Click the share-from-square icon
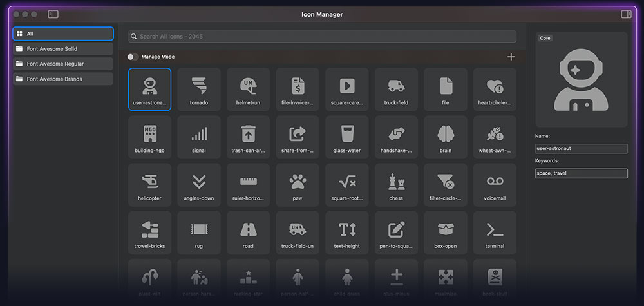 pyautogui.click(x=298, y=137)
